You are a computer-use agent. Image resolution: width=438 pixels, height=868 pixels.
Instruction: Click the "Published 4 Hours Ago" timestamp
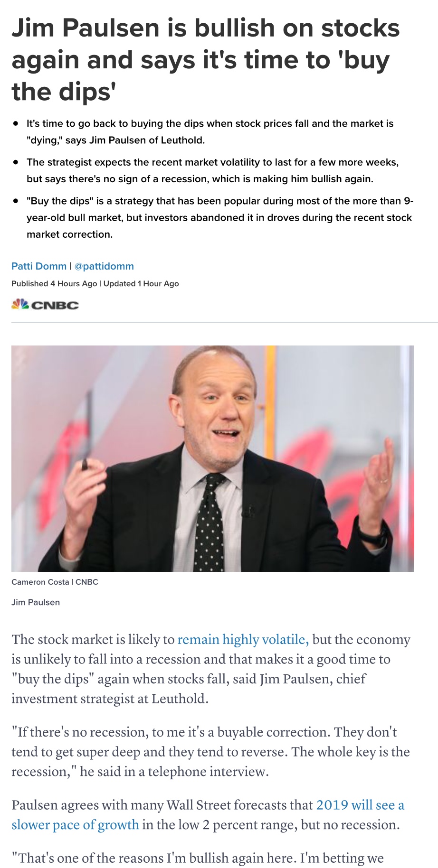(54, 284)
